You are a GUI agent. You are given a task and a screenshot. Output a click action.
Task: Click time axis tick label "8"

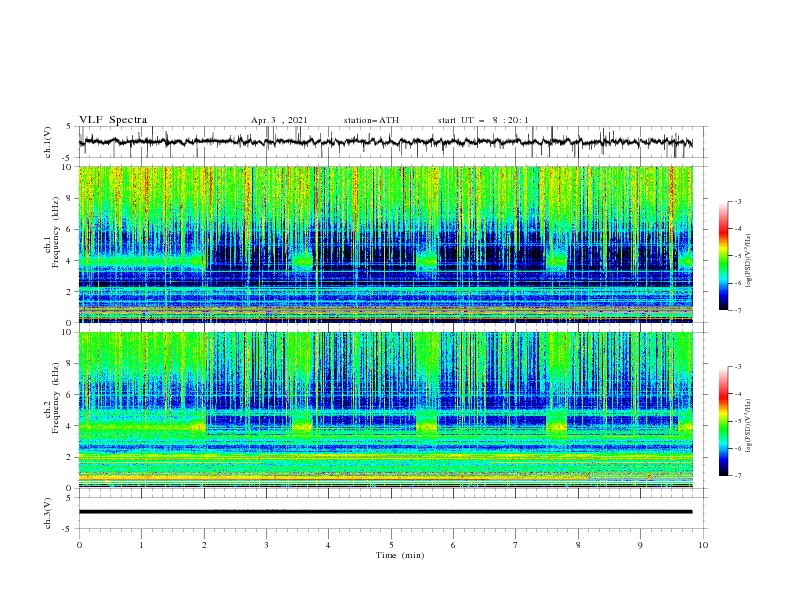(578, 545)
